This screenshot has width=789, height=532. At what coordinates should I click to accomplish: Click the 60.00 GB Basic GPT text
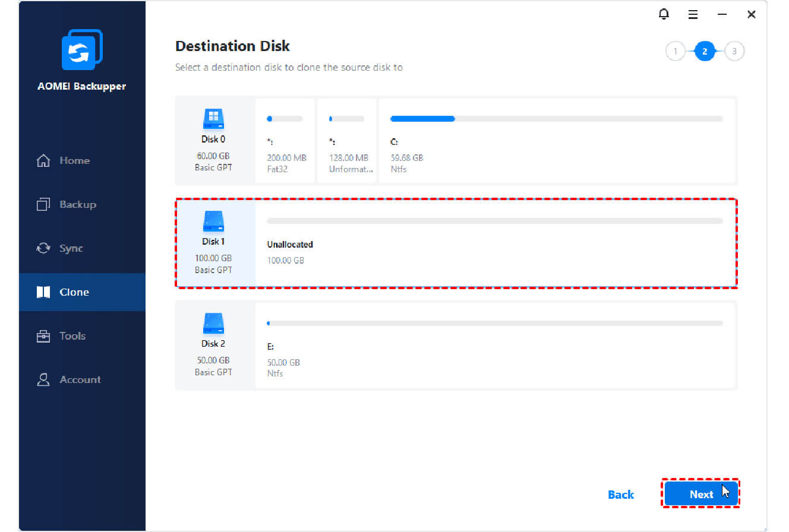(x=213, y=161)
